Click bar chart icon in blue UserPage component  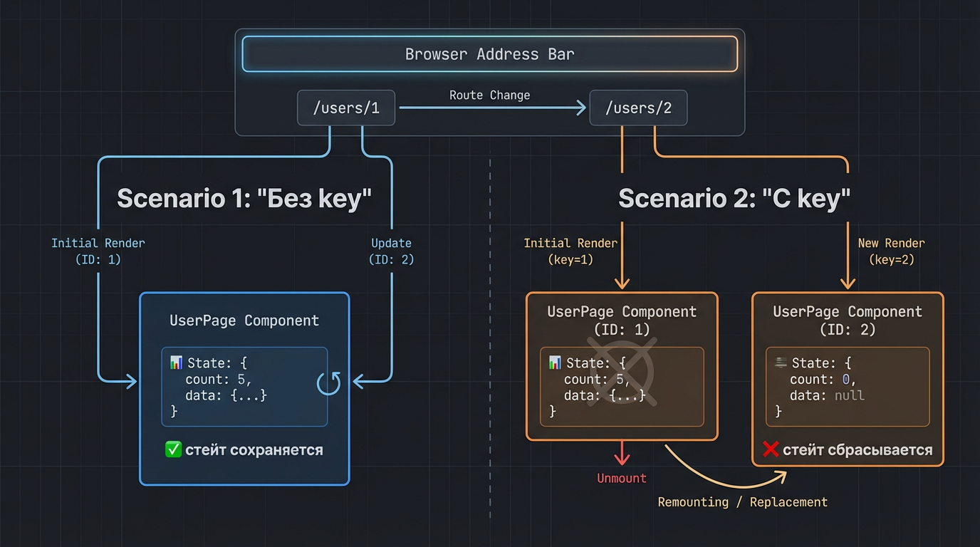point(176,363)
